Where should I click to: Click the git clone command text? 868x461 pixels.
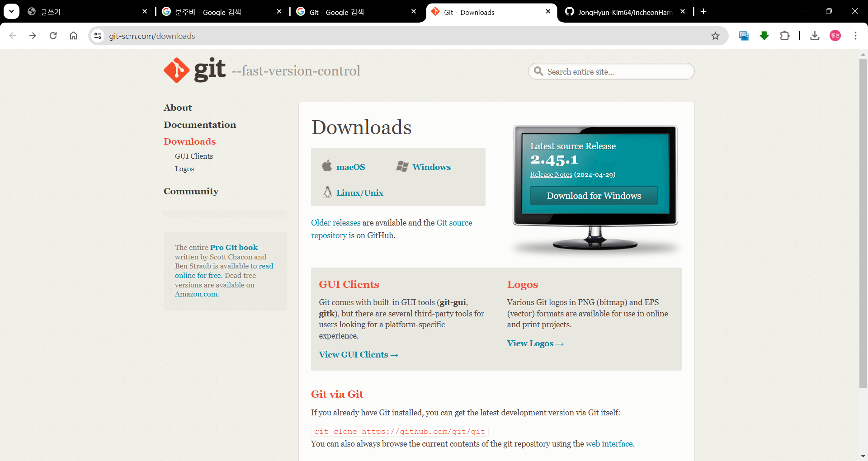400,432
